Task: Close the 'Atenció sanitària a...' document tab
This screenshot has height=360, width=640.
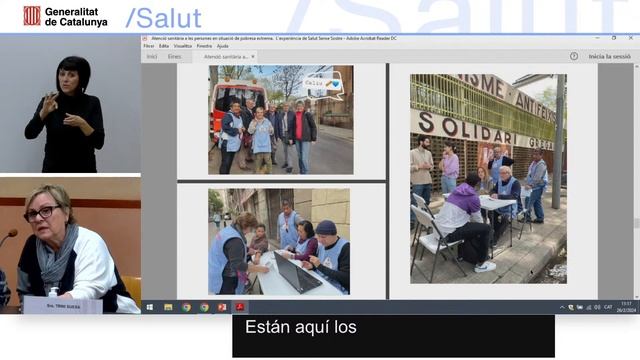Action: [x=253, y=57]
